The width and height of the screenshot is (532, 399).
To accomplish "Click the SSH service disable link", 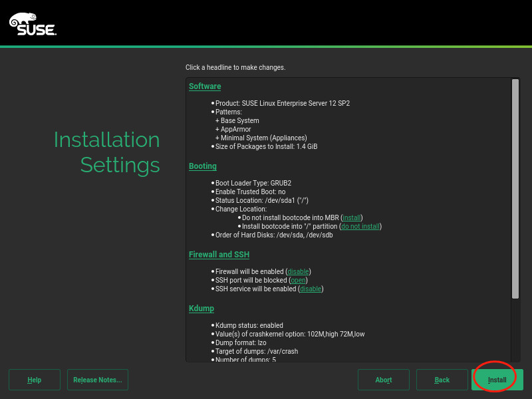I will point(311,289).
